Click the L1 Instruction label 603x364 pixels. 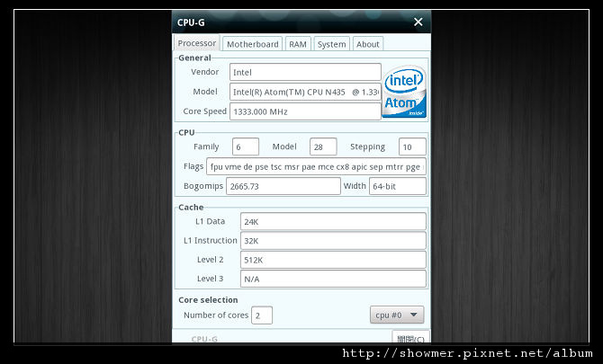pos(211,240)
